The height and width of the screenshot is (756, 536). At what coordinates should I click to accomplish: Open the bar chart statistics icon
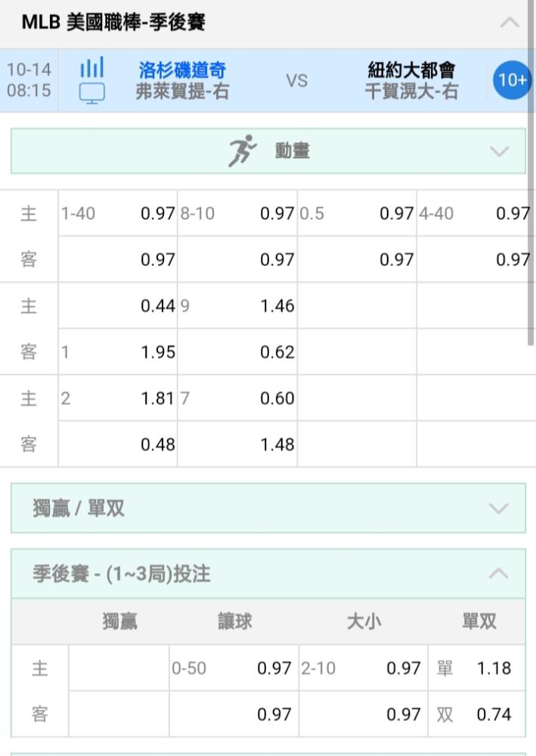(x=91, y=67)
